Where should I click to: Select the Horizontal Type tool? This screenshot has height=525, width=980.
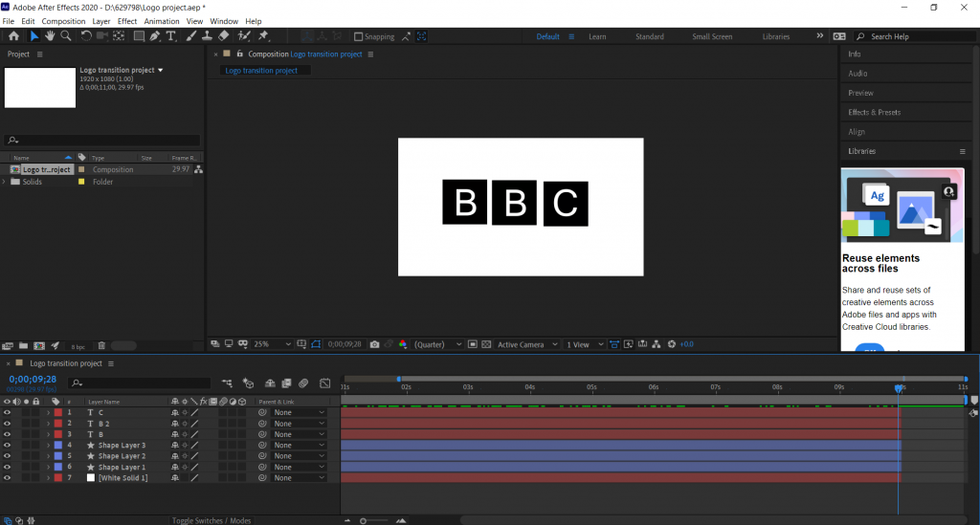click(171, 36)
